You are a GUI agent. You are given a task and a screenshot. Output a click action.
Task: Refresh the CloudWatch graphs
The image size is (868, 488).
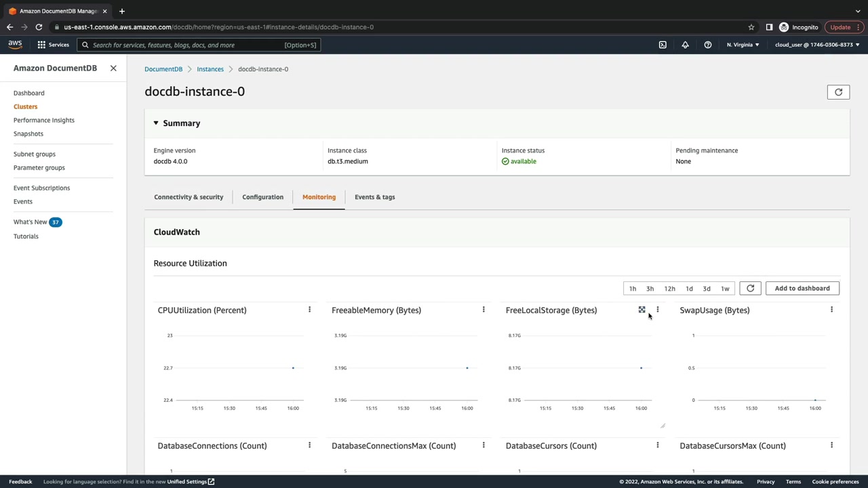coord(750,288)
